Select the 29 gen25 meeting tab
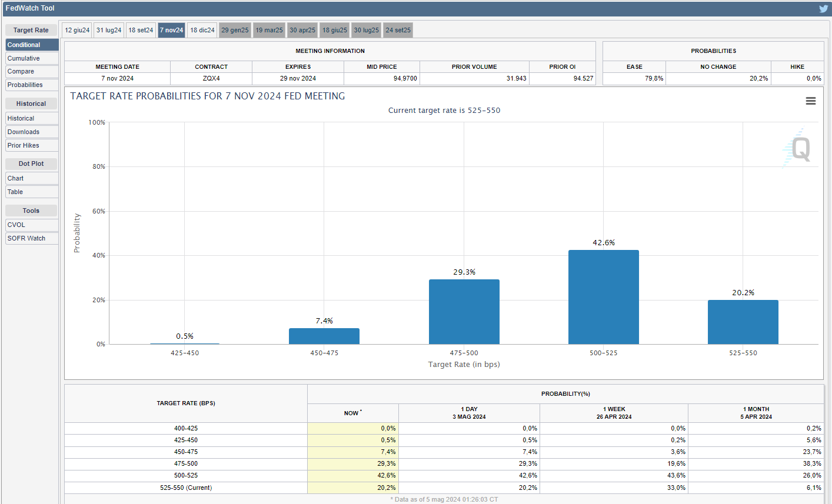 coord(235,30)
